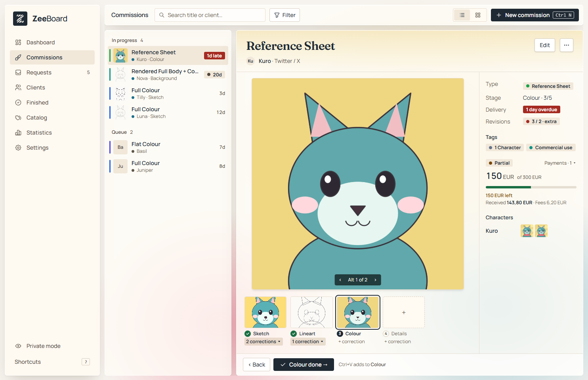
Task: Toggle Private mode eye icon
Action: click(x=18, y=346)
